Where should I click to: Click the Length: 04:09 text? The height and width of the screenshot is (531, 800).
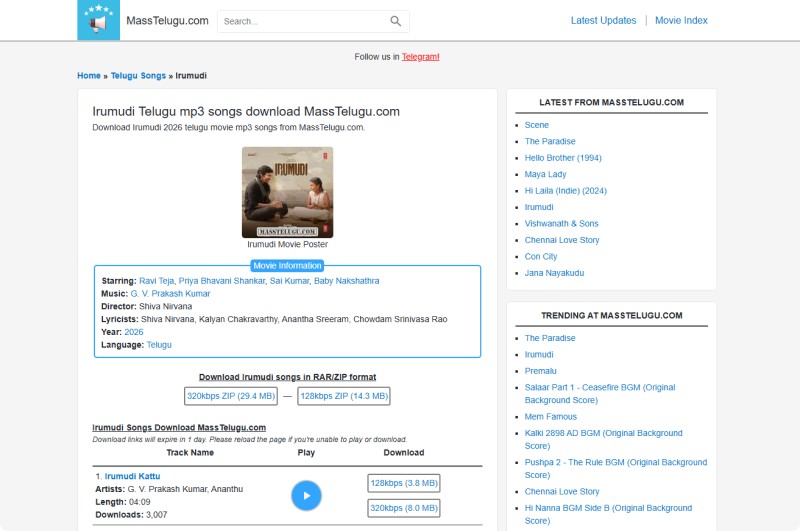[122, 502]
